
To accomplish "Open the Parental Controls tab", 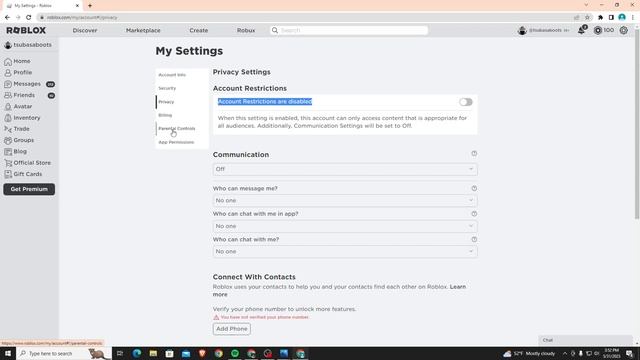I will coord(177,129).
